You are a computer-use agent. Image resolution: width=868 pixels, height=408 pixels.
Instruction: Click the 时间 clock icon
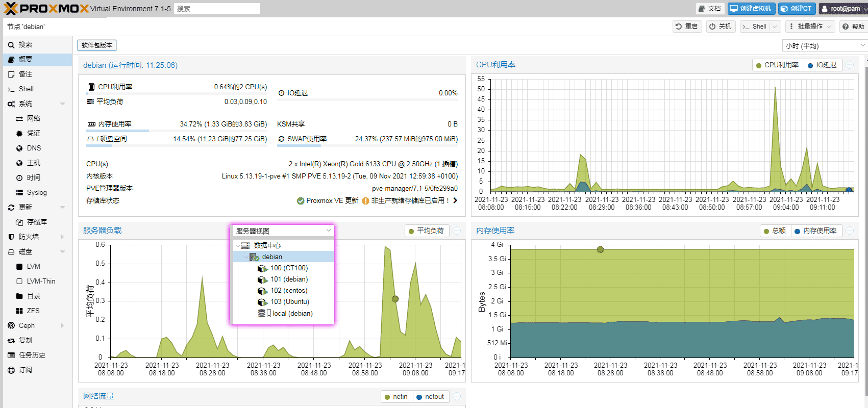click(x=19, y=177)
